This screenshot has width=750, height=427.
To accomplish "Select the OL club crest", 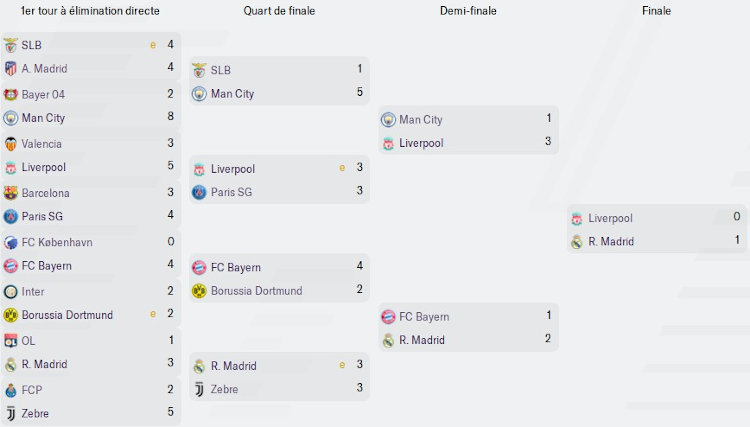I will coord(11,340).
